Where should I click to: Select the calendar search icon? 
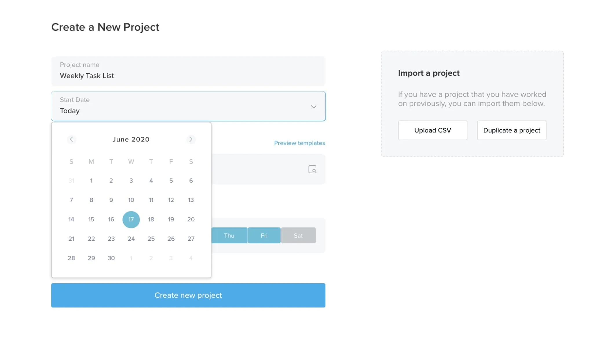pyautogui.click(x=313, y=169)
